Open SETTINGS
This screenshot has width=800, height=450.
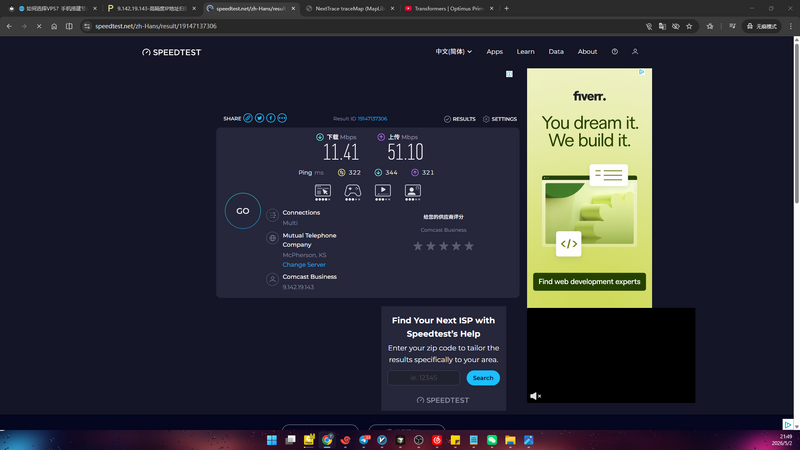tap(499, 119)
